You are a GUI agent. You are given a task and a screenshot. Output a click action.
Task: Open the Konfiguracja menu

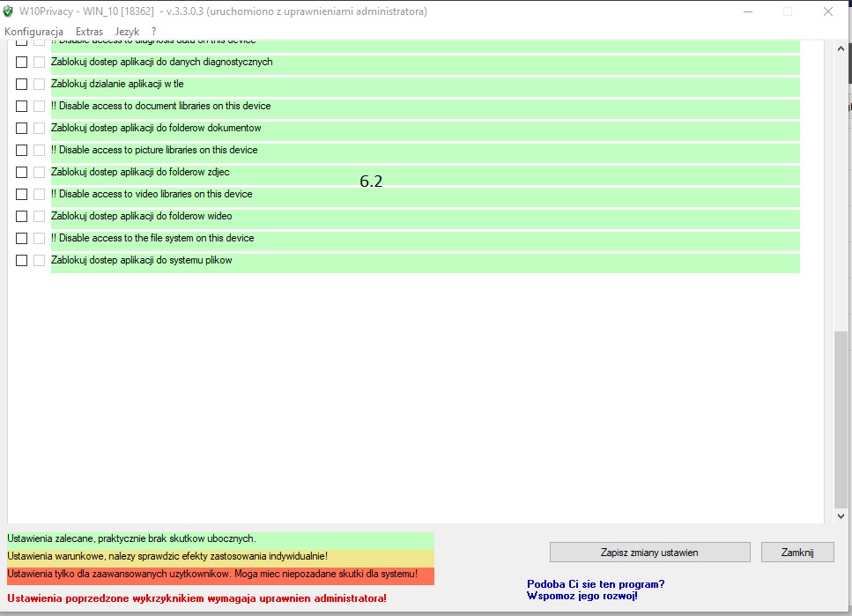33,32
